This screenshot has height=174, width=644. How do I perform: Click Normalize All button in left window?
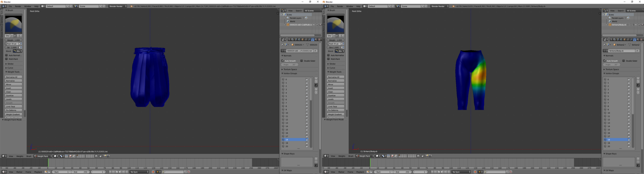(x=13, y=77)
